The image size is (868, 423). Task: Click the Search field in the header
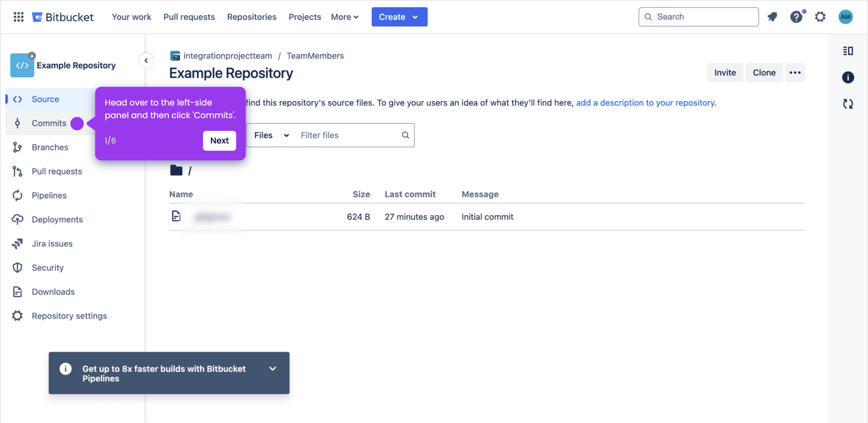click(x=699, y=17)
